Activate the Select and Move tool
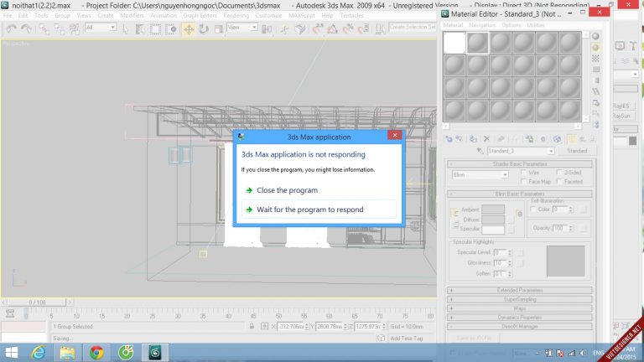Screen dimensions: 644x362 189,28
